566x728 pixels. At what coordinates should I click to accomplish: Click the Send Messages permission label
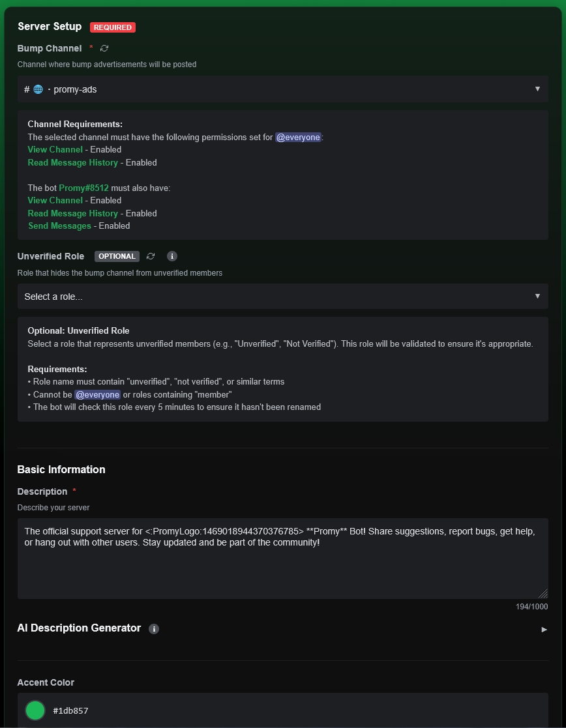click(59, 226)
